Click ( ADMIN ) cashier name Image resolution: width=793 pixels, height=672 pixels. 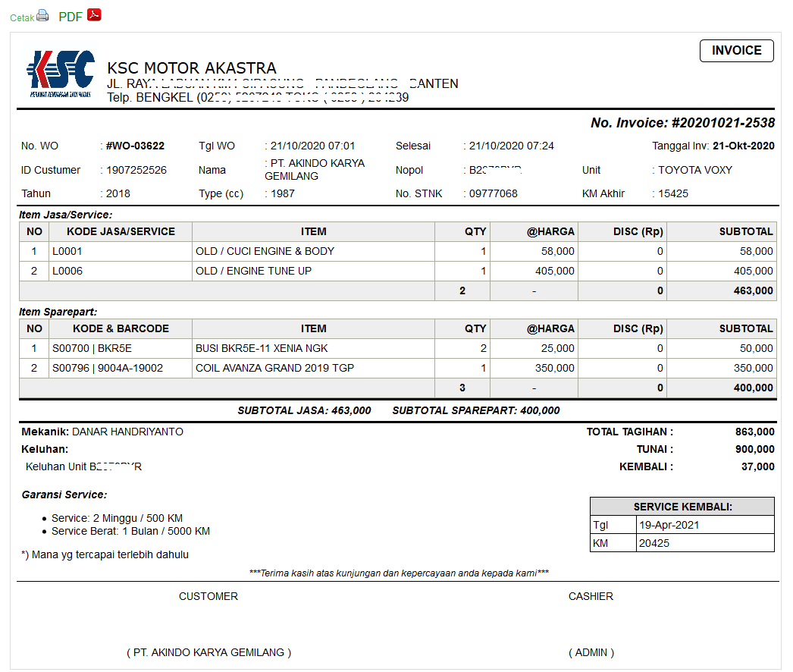tap(591, 652)
